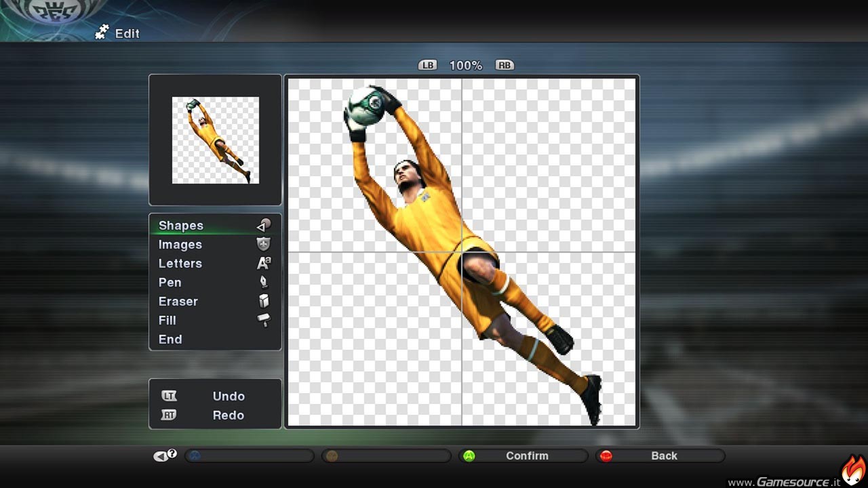
Task: Click the goalkeeper preview thumbnail
Action: [x=216, y=140]
